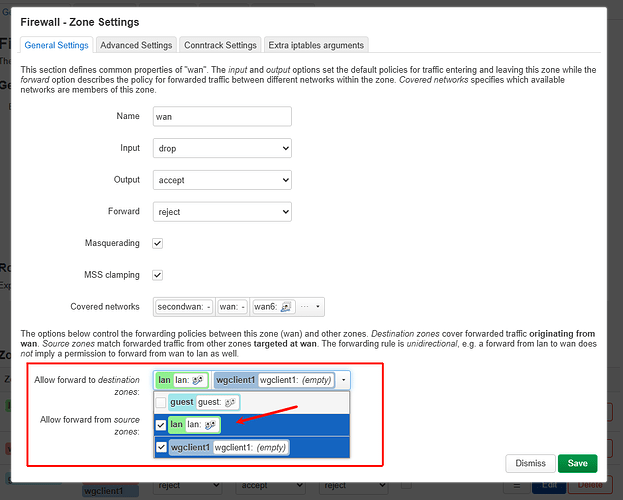Open the Input policy dropdown
Image resolution: width=623 pixels, height=500 pixels.
[x=222, y=148]
